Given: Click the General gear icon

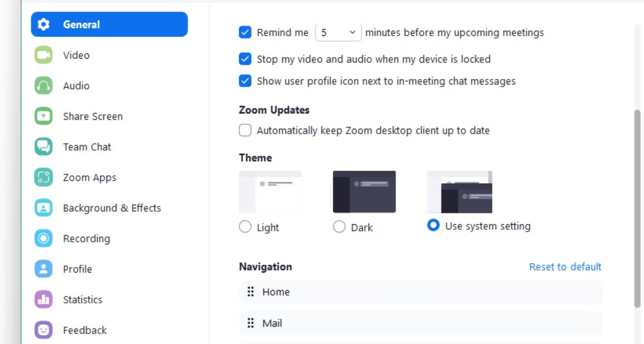Looking at the screenshot, I should tap(43, 25).
